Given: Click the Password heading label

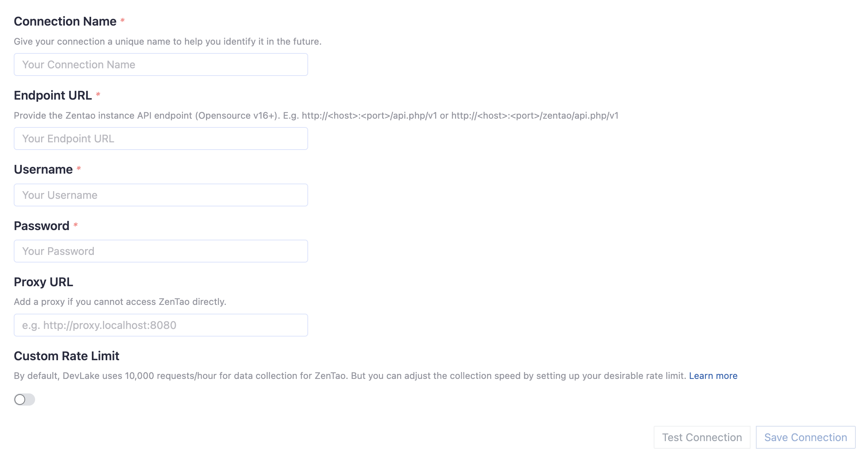Looking at the screenshot, I should coord(42,226).
